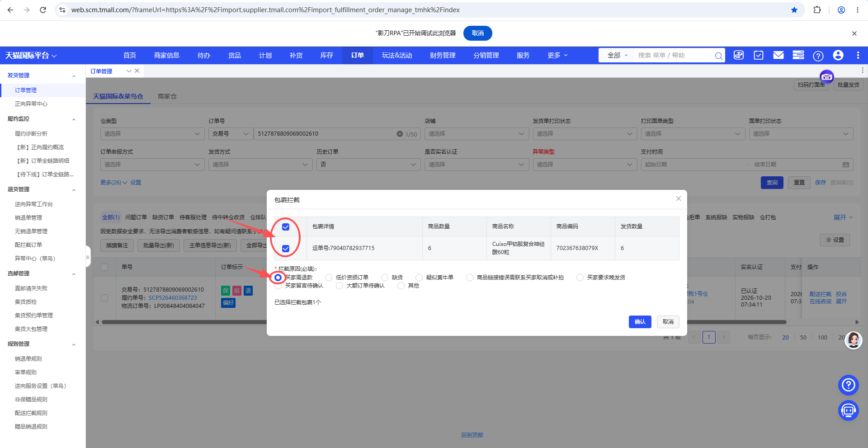
Task: Open the mail envelope icon in the blue header
Action: tap(778, 55)
